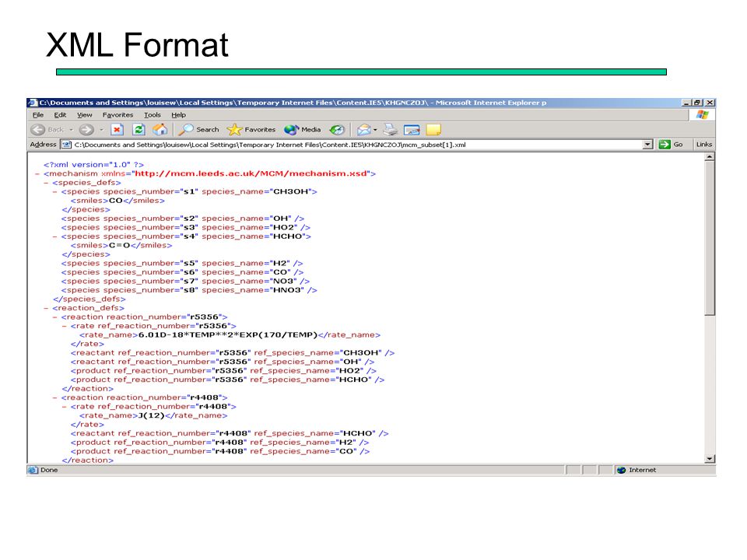Collapse the rate node for r4408
The height and width of the screenshot is (560, 747).
click(x=64, y=407)
